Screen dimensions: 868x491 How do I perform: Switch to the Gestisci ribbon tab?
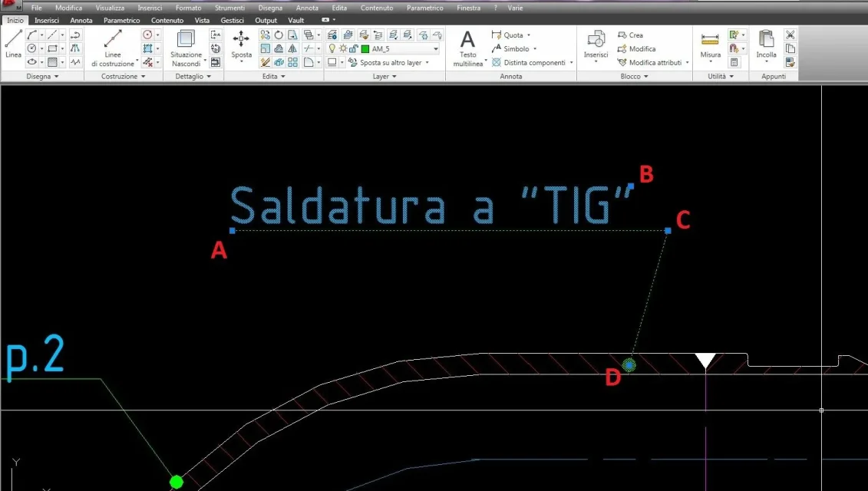point(232,20)
